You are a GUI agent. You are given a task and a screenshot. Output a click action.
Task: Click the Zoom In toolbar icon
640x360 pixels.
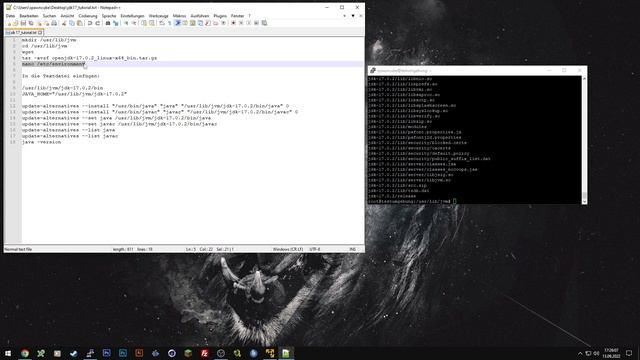pyautogui.click(x=126, y=23)
